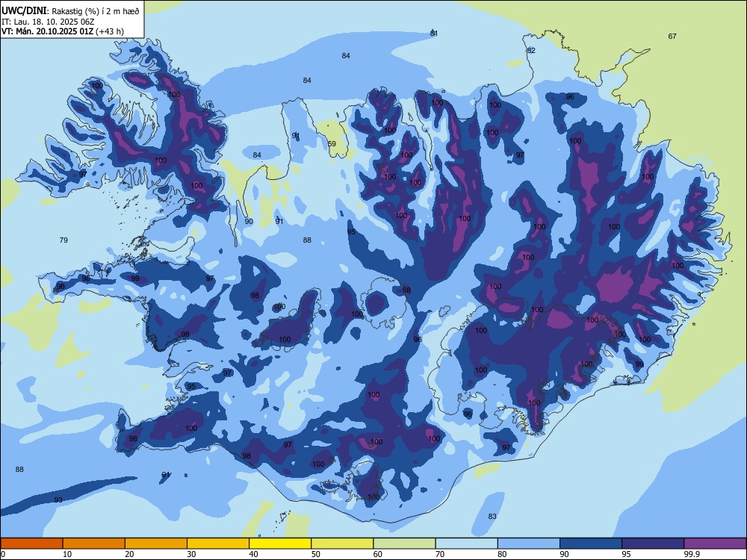Pick the purple above-99.9 legend swatch

tap(715, 544)
